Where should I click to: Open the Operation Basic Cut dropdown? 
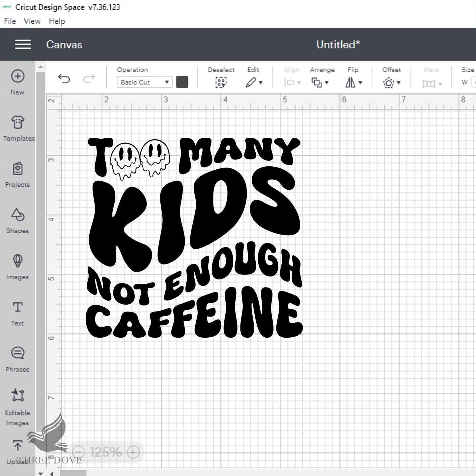coord(144,82)
